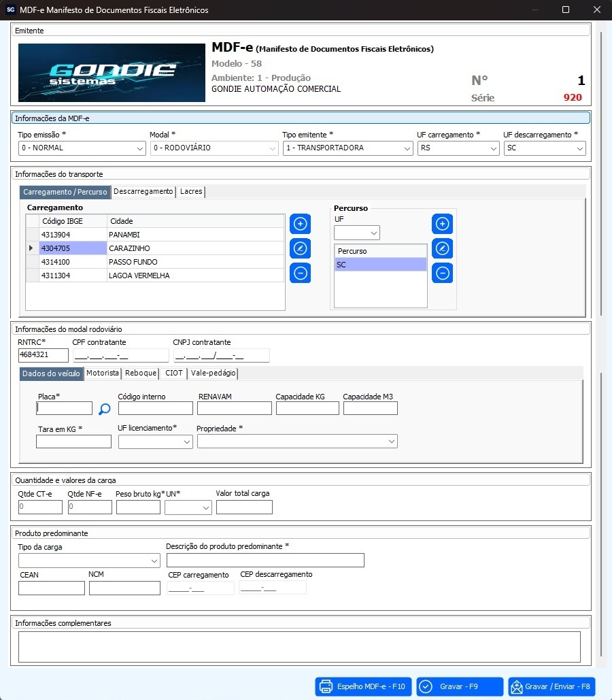Switch to the Vale-pedágio tab

coord(214,373)
